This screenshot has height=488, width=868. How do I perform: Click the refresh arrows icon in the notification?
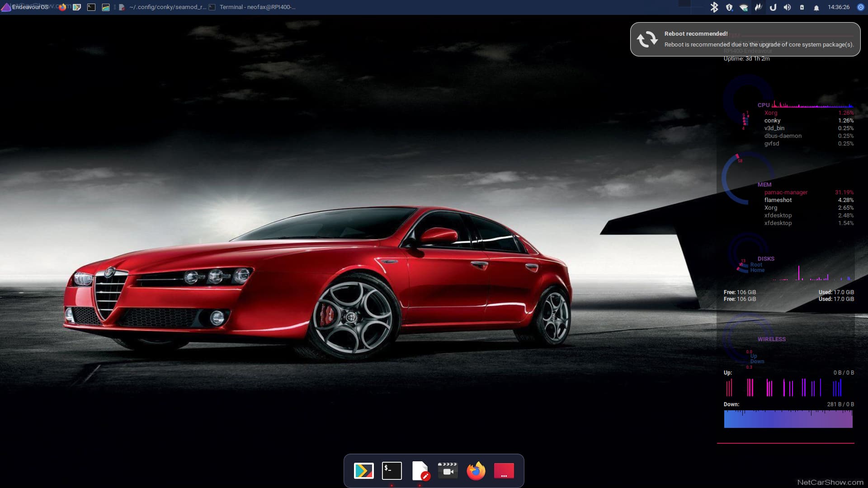[x=647, y=39]
